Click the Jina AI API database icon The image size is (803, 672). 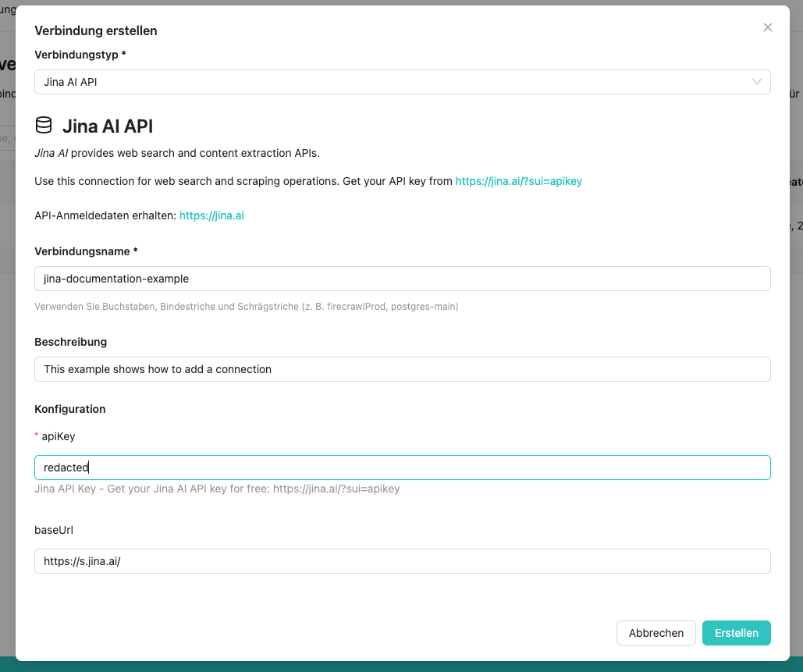44,126
